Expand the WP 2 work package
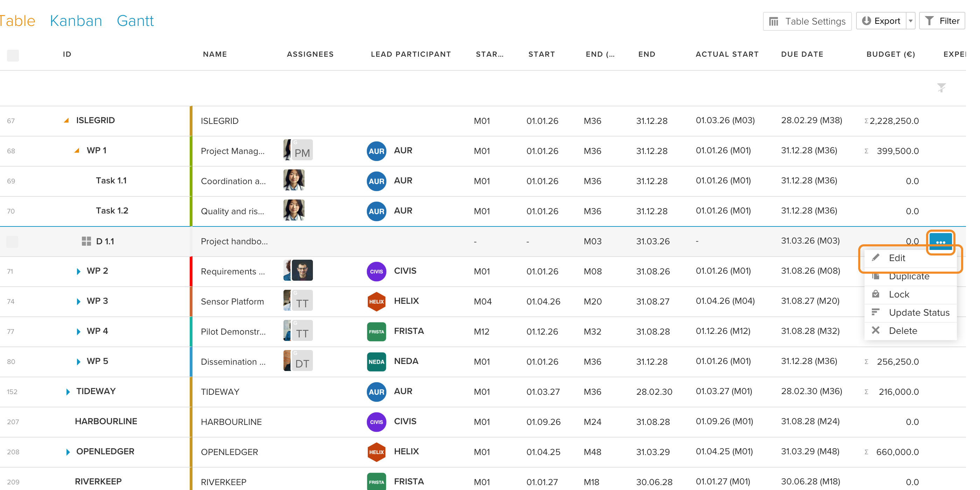This screenshot has width=980, height=490. (x=78, y=271)
